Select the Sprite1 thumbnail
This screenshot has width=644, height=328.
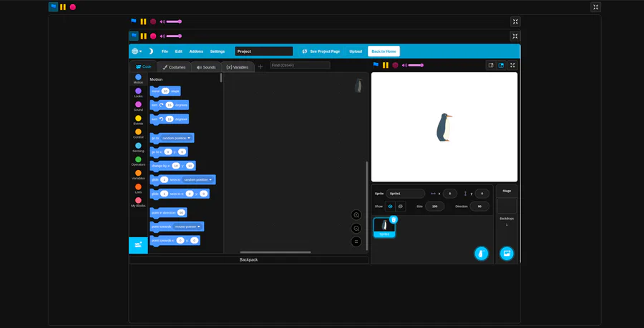pos(384,227)
